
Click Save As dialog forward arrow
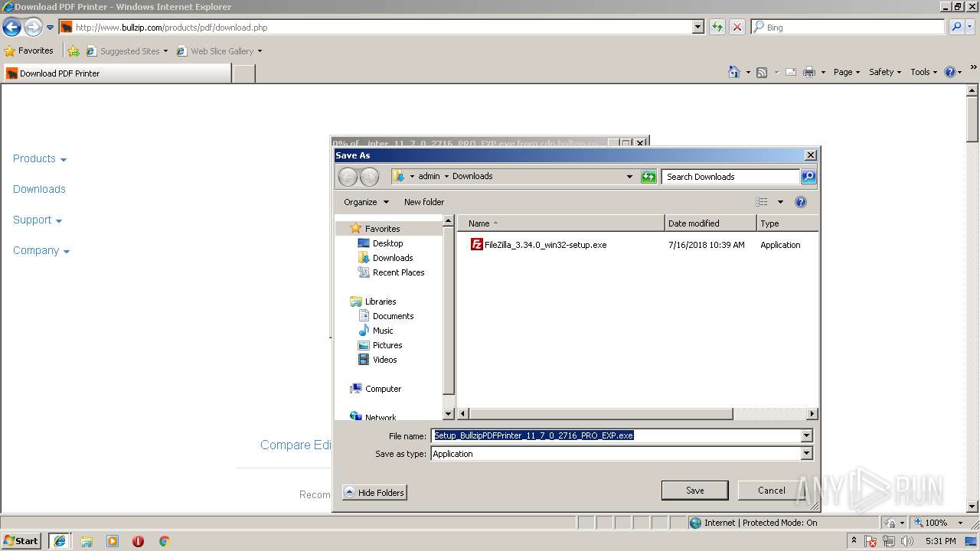tap(369, 177)
